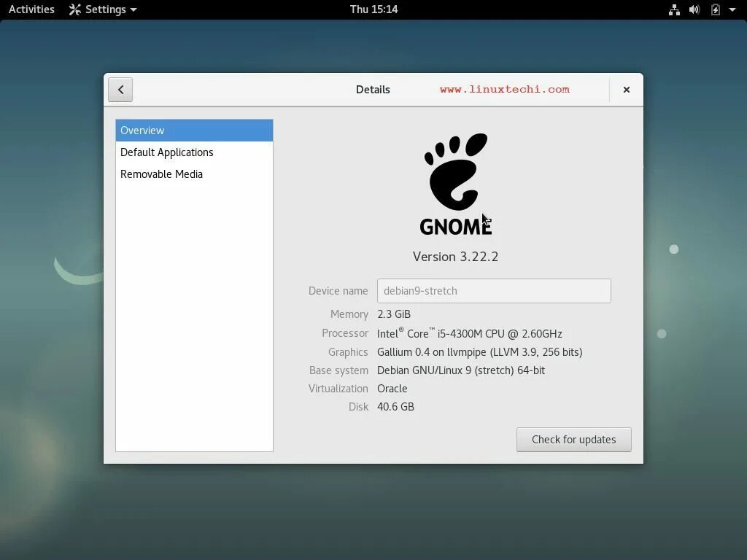Click the volume speaker icon
The height and width of the screenshot is (560, 747).
coord(694,9)
